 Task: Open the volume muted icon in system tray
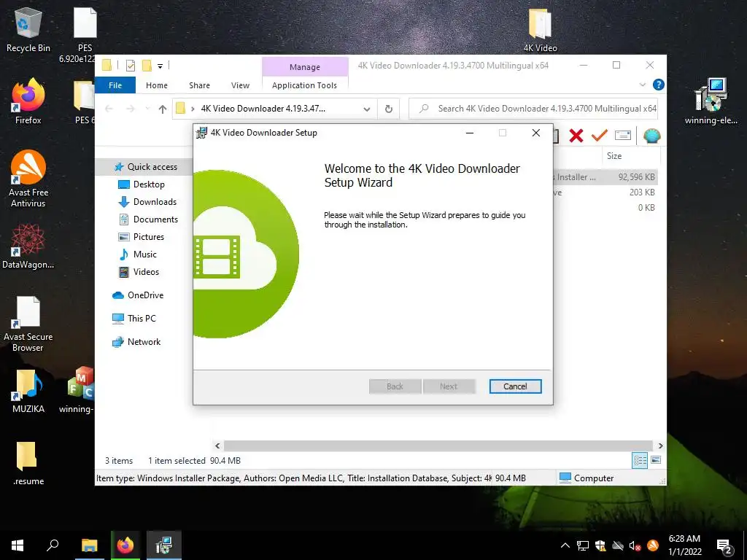[x=635, y=545]
